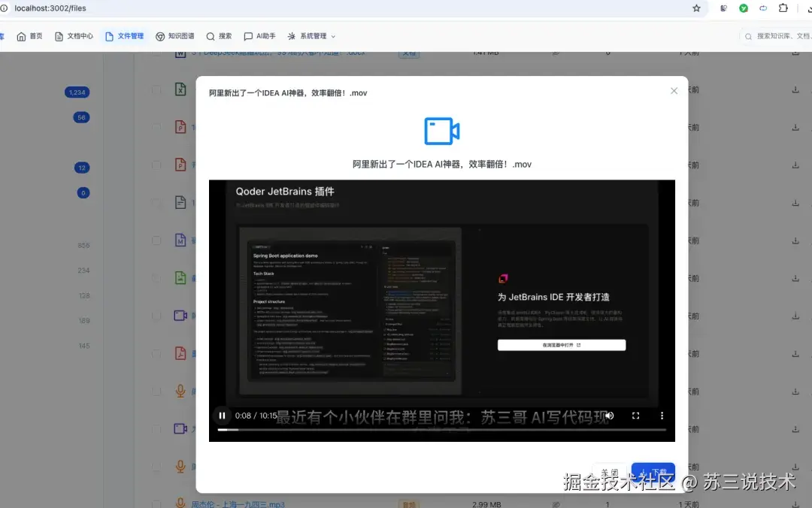This screenshot has width=812, height=508.
Task: Tick the checkbox for the Excel file row
Action: pos(156,89)
